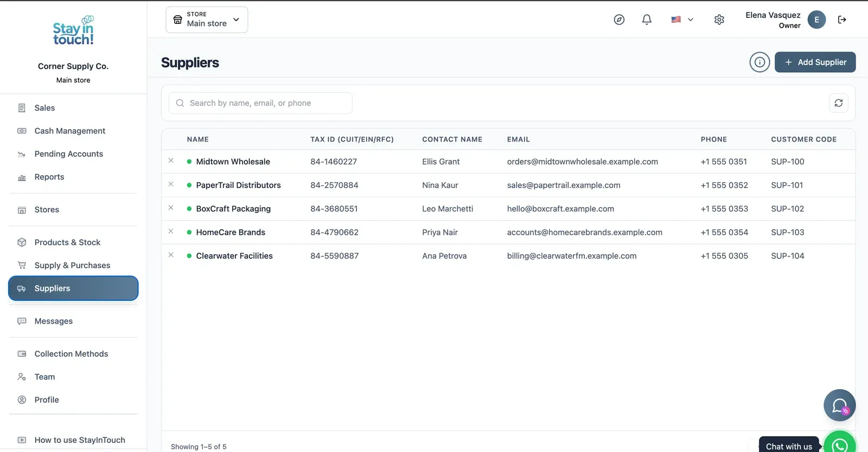The height and width of the screenshot is (452, 868).
Task: Click tax ID 84-5590887
Action: click(334, 256)
